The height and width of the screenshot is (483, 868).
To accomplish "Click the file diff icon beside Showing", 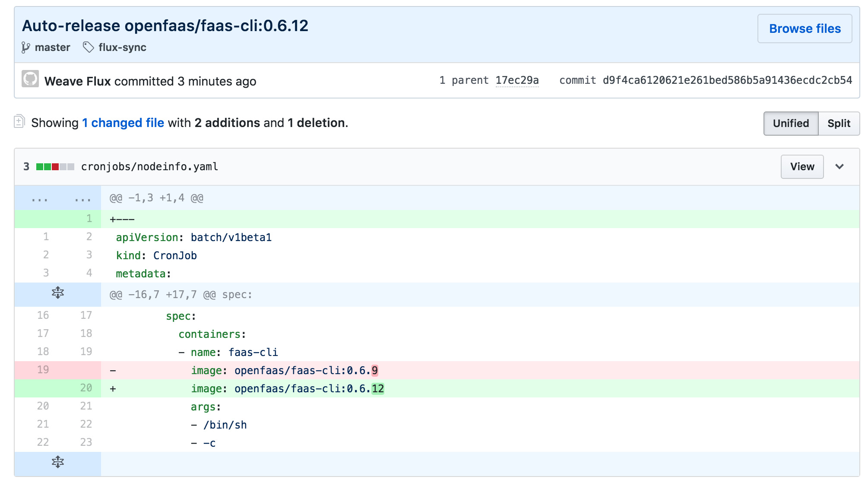I will pos(19,121).
